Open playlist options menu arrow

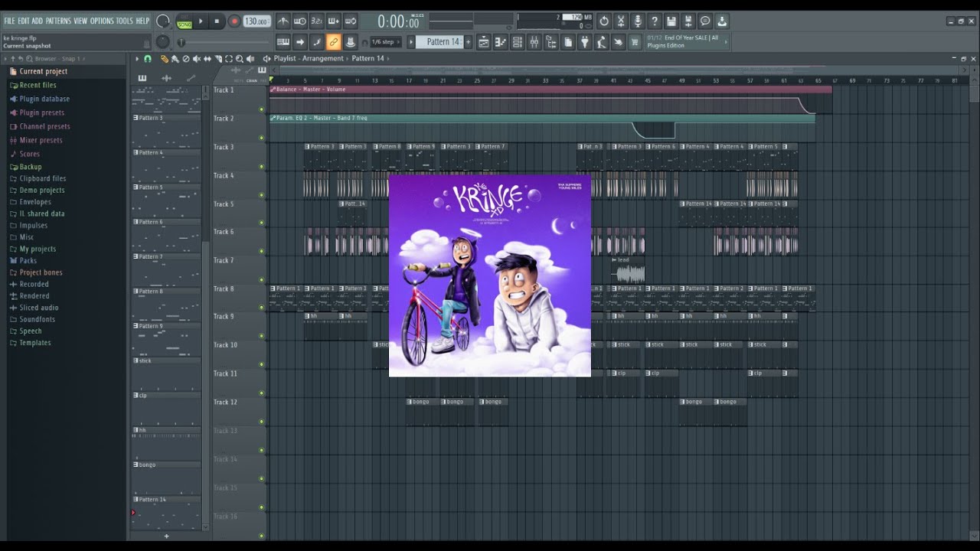[x=137, y=59]
